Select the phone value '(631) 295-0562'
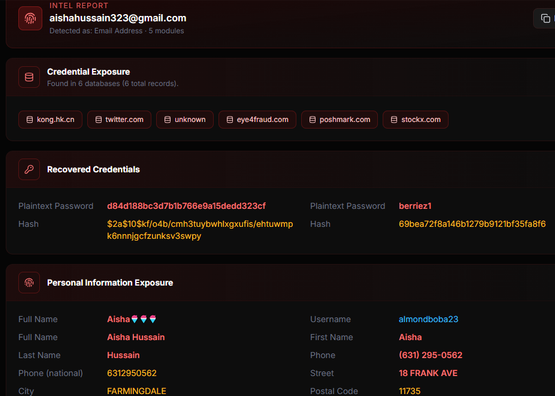The height and width of the screenshot is (396, 555). pos(430,355)
